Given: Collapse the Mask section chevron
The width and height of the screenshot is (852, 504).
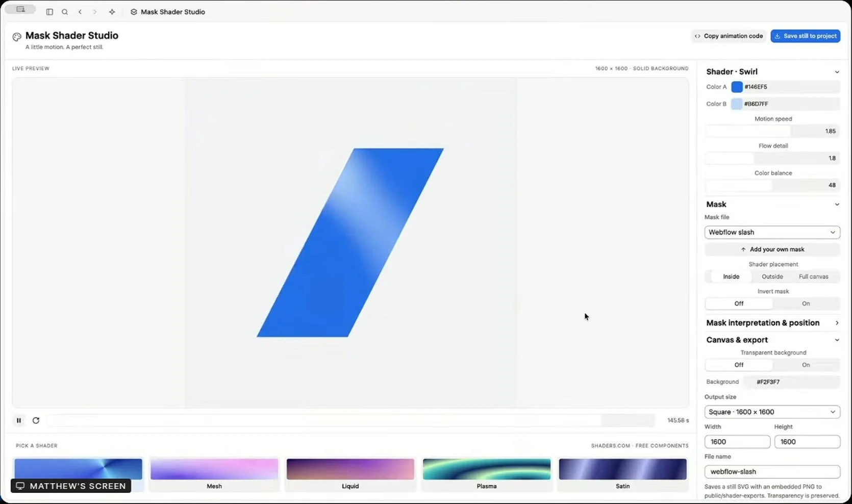Looking at the screenshot, I should click(837, 205).
